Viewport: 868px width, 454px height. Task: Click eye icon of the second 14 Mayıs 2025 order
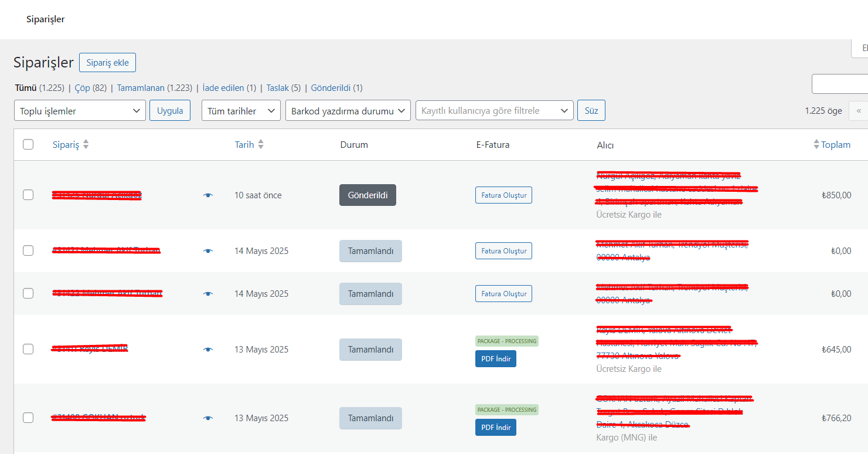208,294
